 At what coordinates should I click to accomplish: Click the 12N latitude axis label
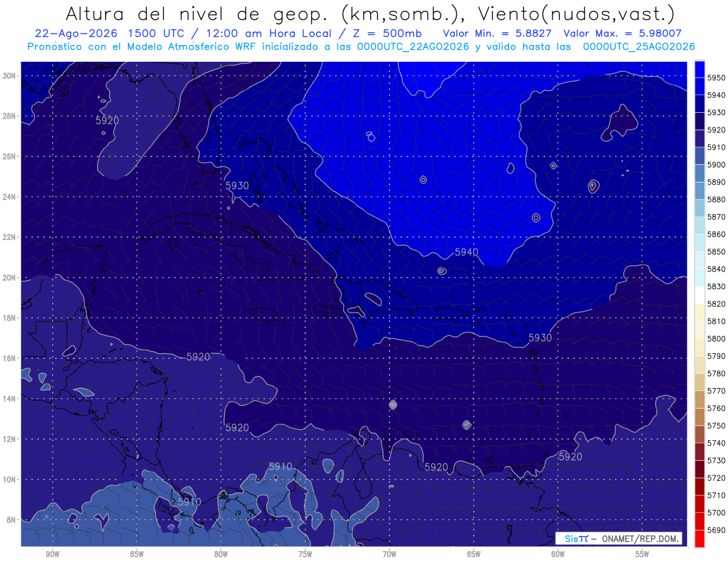click(9, 439)
